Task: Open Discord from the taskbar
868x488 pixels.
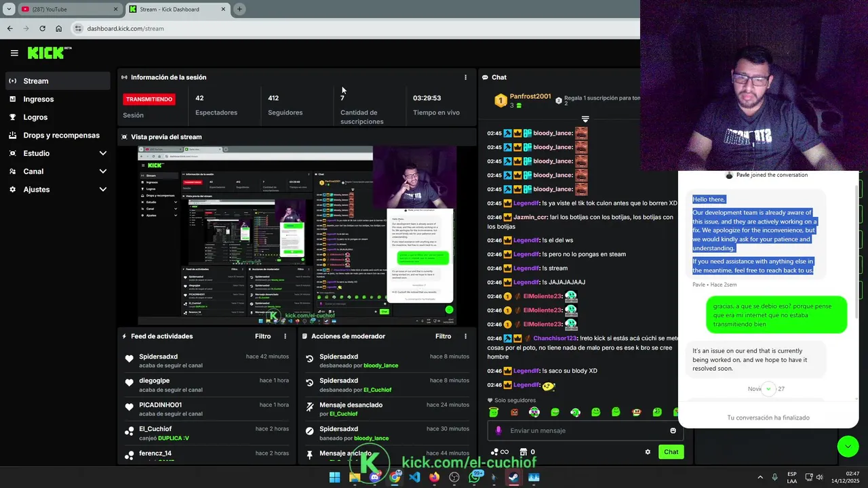Action: [x=374, y=477]
